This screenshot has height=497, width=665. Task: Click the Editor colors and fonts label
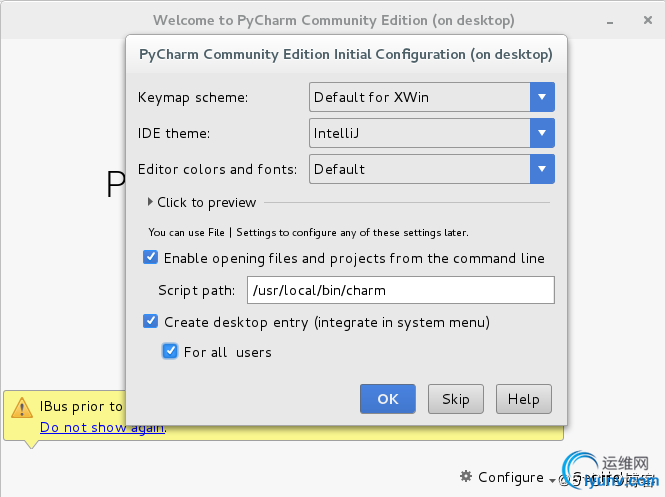tap(218, 170)
